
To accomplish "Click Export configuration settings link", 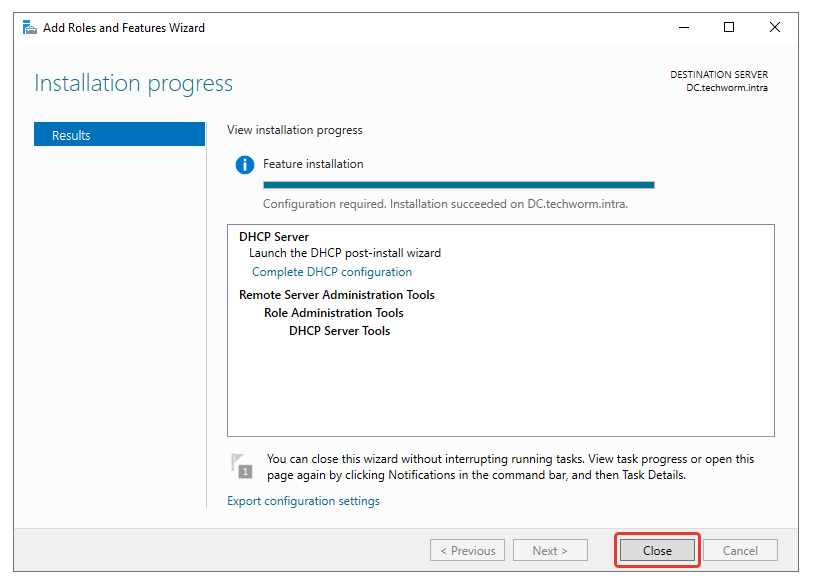I will [303, 501].
